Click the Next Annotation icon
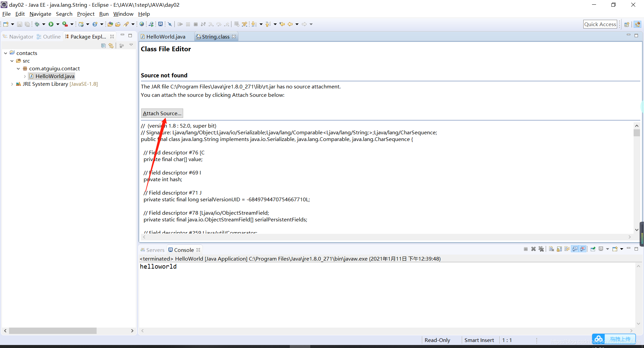The height and width of the screenshot is (348, 644). tap(254, 24)
